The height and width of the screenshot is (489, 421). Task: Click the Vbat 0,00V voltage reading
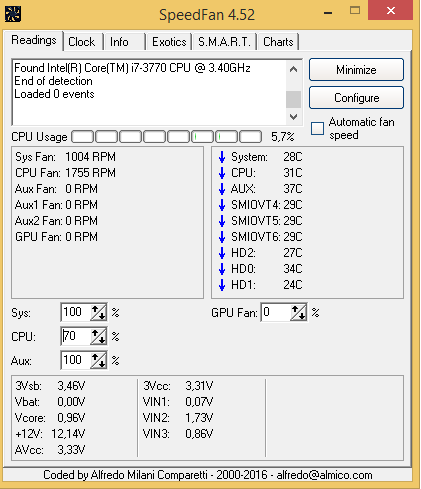pos(50,402)
